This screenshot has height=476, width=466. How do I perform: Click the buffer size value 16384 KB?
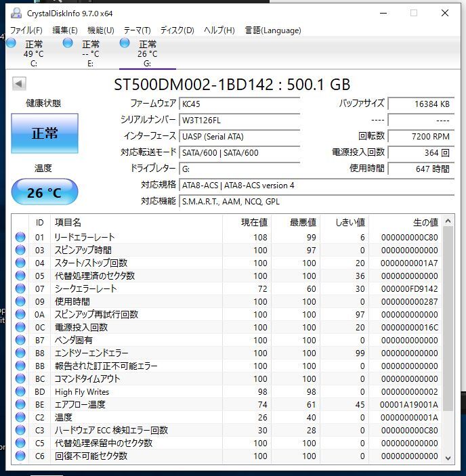pos(421,104)
